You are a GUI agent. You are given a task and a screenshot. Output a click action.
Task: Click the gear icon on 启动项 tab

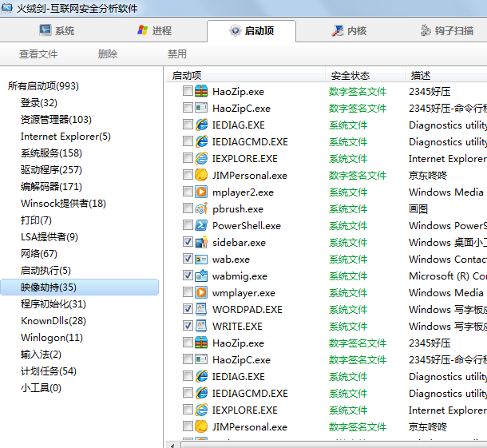pos(235,30)
